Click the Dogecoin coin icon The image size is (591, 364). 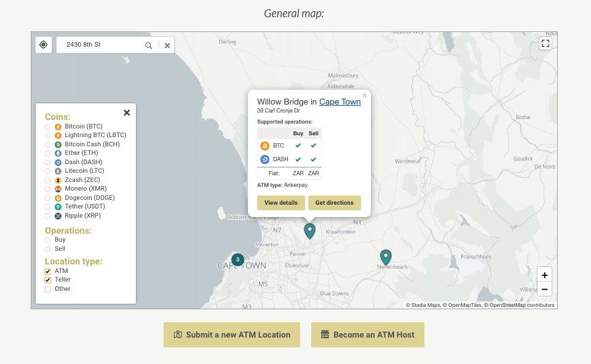pyautogui.click(x=58, y=198)
